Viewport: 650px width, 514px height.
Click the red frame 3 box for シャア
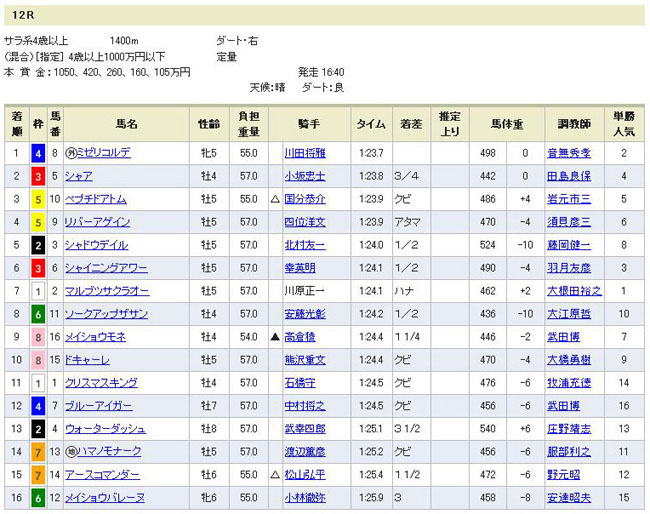coord(37,176)
